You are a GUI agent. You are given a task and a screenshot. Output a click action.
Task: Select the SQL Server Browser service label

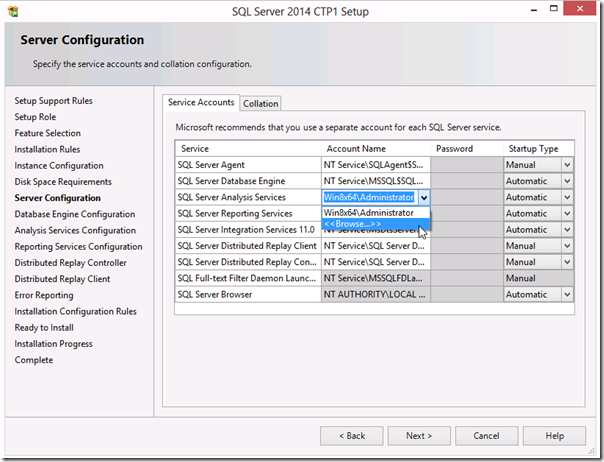tap(215, 294)
